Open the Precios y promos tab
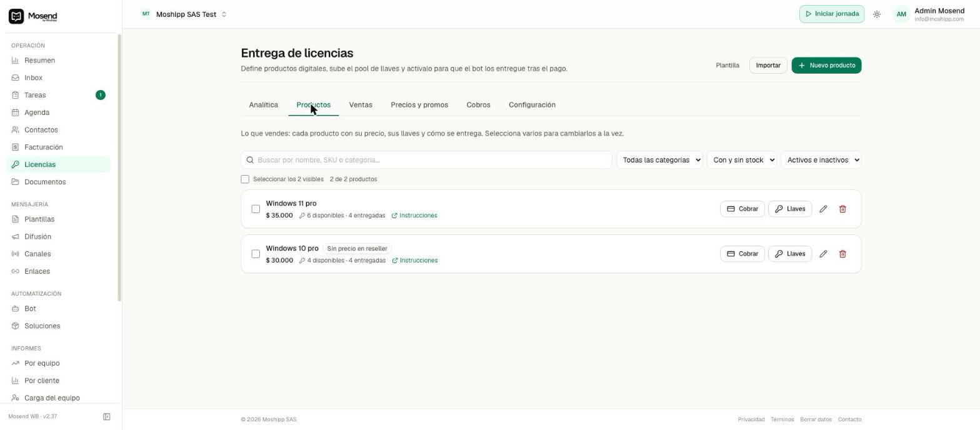This screenshot has height=430, width=980. point(419,105)
